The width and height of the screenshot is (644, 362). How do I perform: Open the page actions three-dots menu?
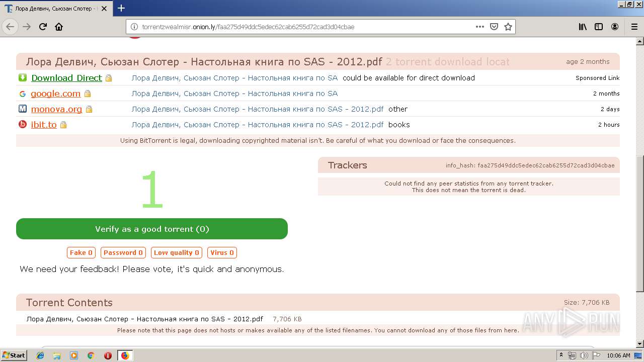point(480,27)
